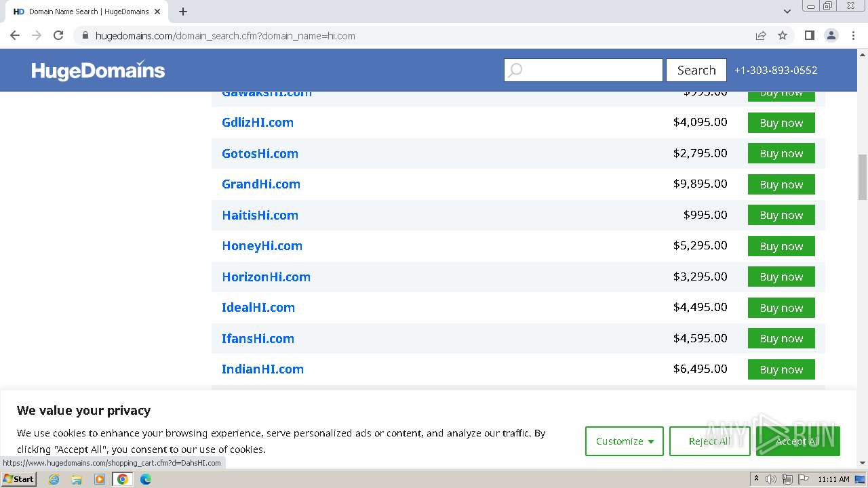Reject all cookies
The image size is (868, 488).
coord(709,441)
